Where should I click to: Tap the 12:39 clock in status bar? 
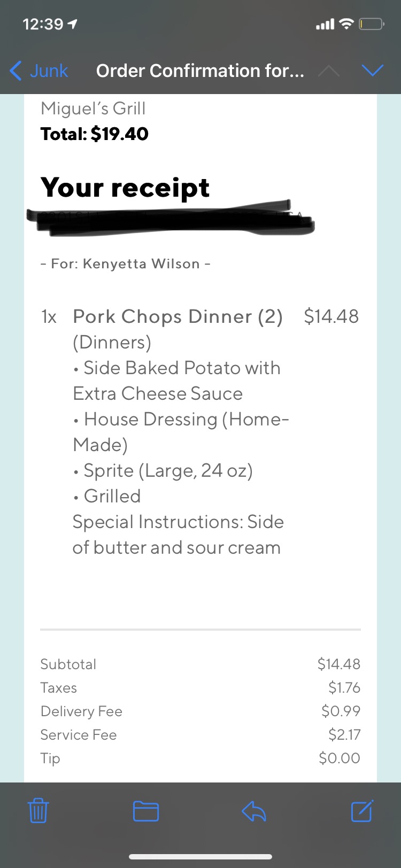pos(43,25)
